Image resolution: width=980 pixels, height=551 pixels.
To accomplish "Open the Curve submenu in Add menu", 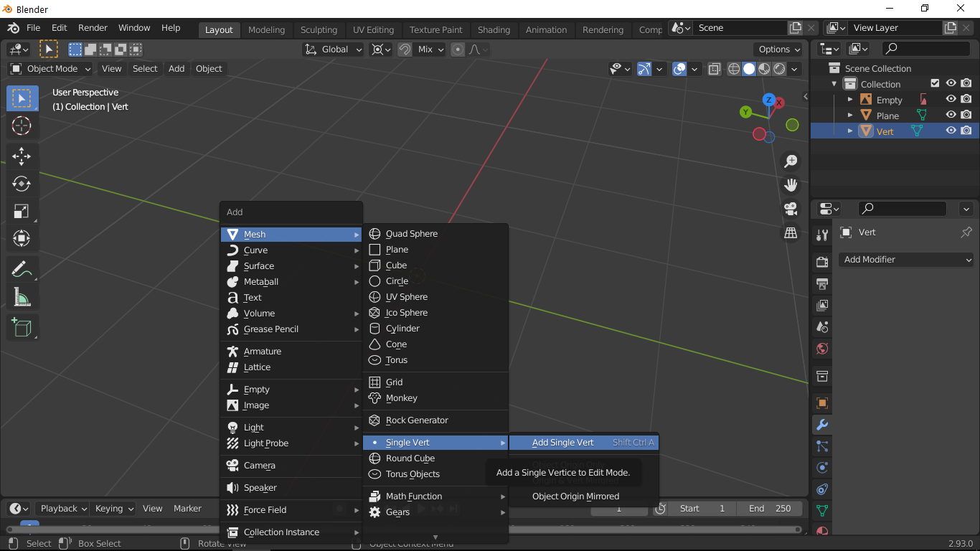I will pyautogui.click(x=291, y=250).
